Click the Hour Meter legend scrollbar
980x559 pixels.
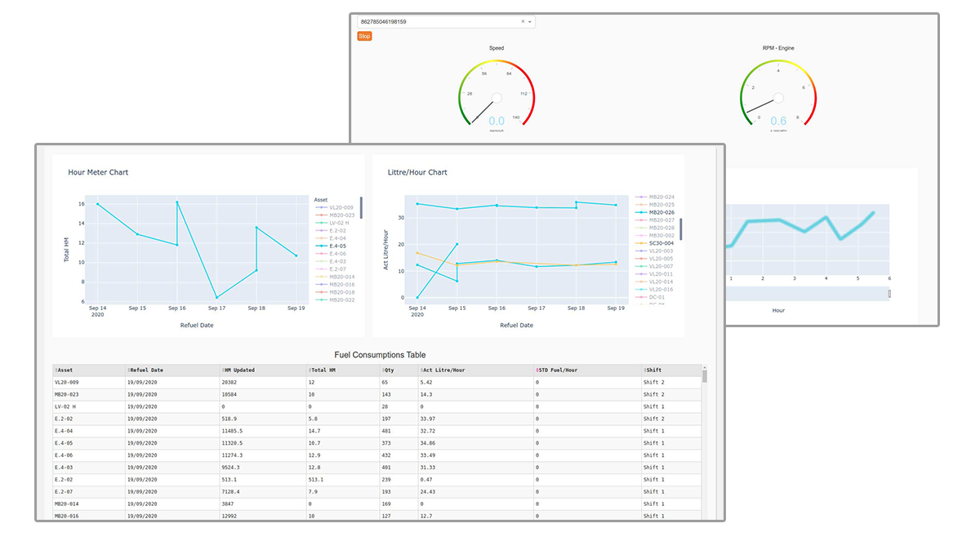tap(361, 208)
